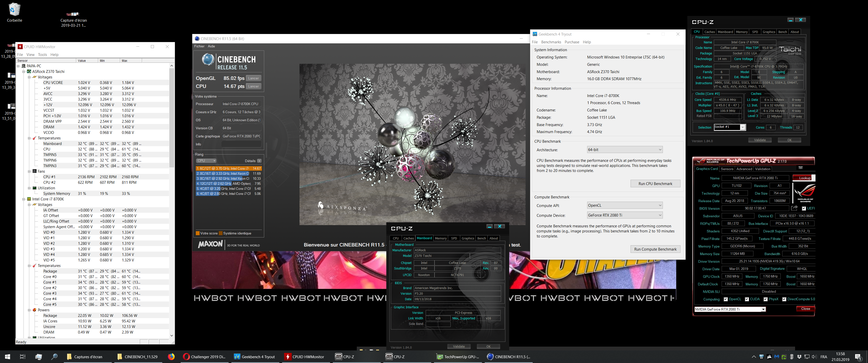Open the CPU ranking dropdown in Cinebench
Screen dimensions: 868x363
point(206,161)
